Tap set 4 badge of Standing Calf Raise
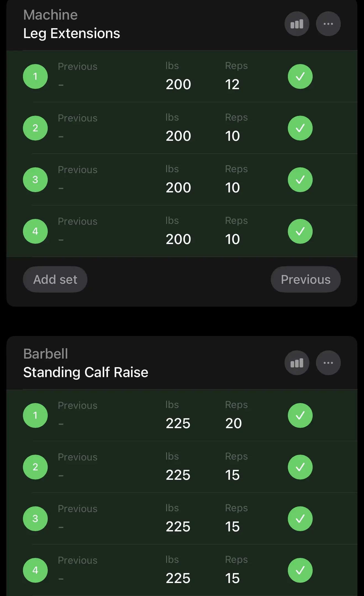Viewport: 364px width, 596px height. (35, 570)
